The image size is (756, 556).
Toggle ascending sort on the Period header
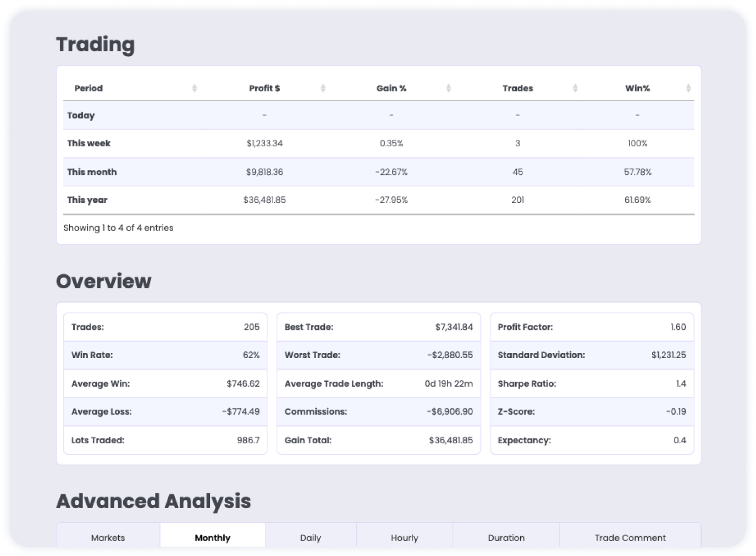[195, 88]
